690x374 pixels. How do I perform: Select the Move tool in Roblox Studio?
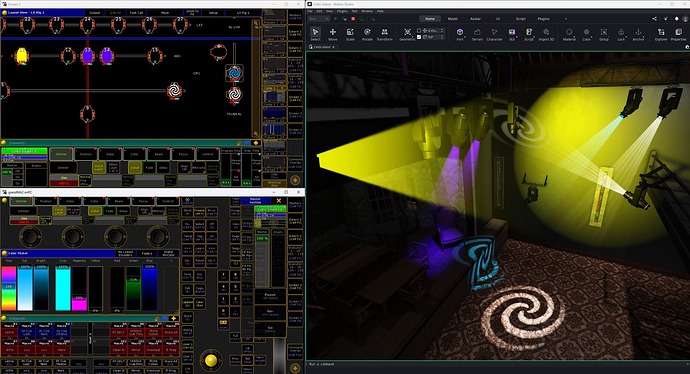333,33
